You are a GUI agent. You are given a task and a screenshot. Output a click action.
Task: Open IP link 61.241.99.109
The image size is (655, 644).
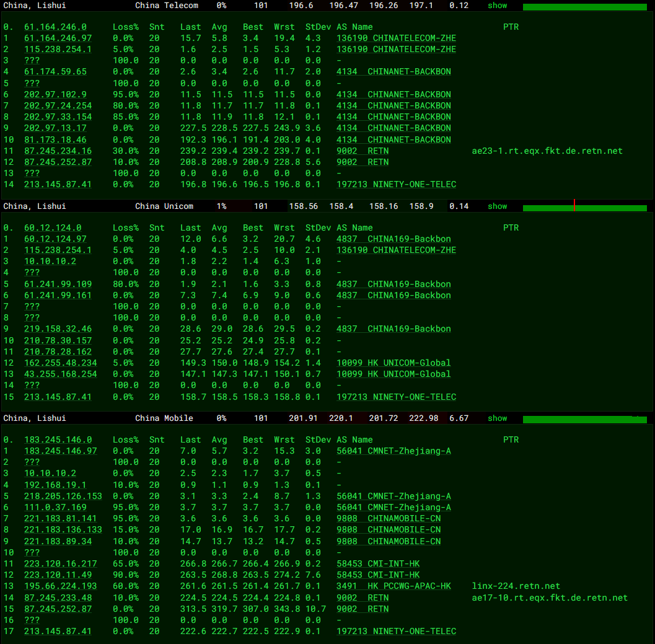pyautogui.click(x=58, y=284)
